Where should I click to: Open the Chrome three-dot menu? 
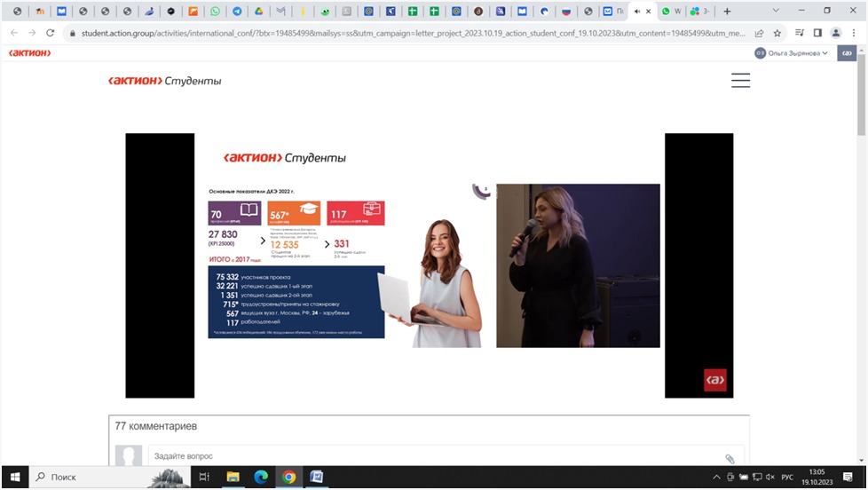(854, 33)
